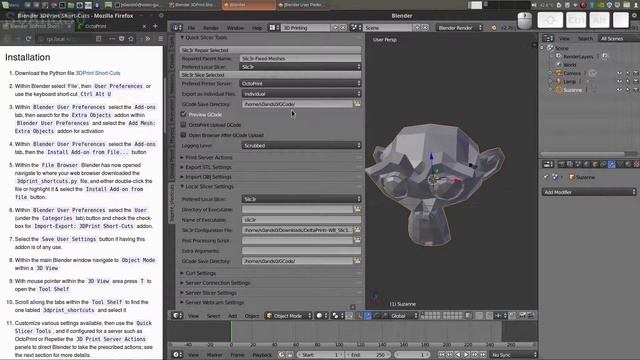The image size is (640, 360).
Task: Browse for Slic3r Configuration File
Action: (x=357, y=230)
